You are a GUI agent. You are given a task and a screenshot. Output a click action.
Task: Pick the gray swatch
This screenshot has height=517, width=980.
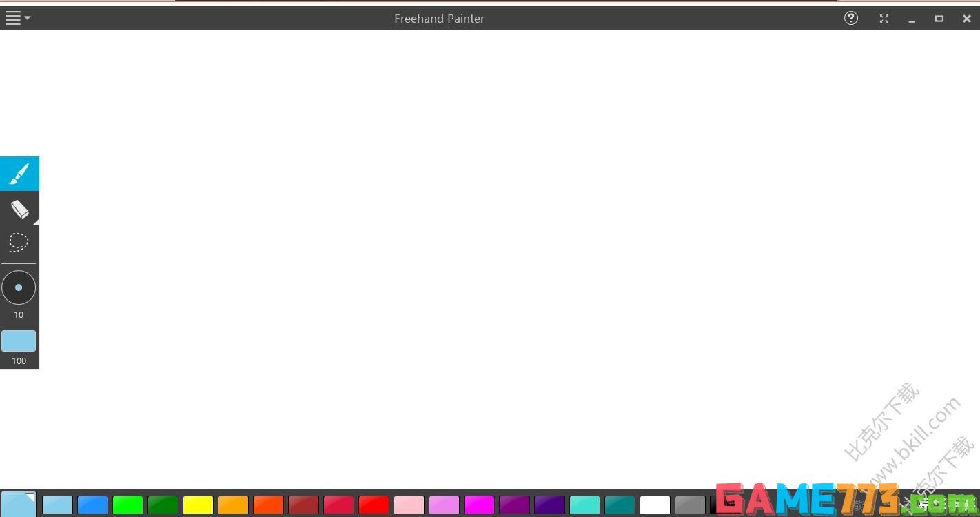click(690, 505)
